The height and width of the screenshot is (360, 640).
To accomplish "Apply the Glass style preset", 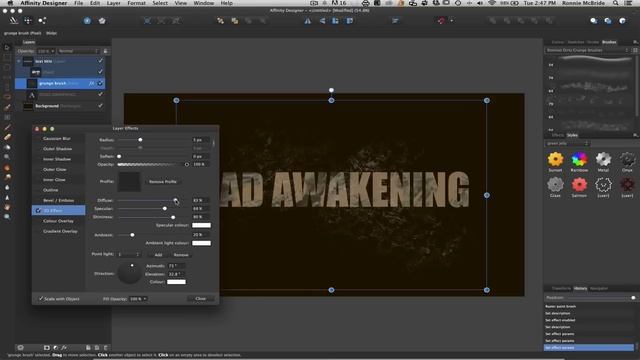I will pos(555,185).
